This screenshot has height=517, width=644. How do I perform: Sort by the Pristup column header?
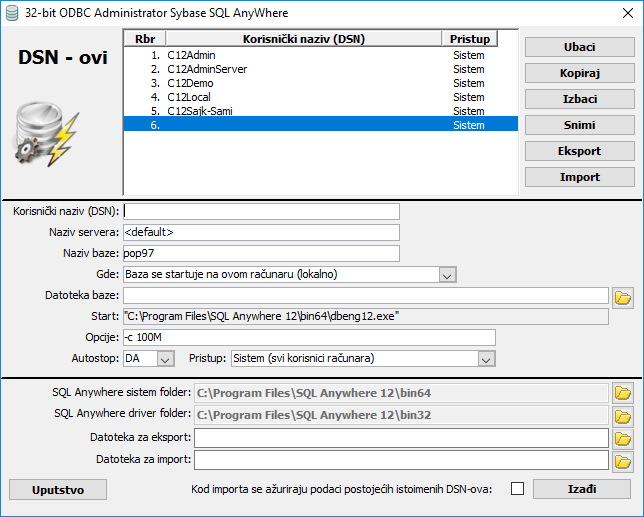(469, 39)
